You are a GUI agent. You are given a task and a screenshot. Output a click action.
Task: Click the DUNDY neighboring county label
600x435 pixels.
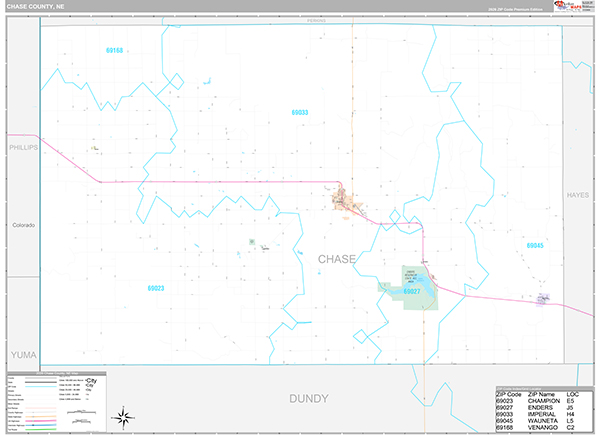point(308,399)
